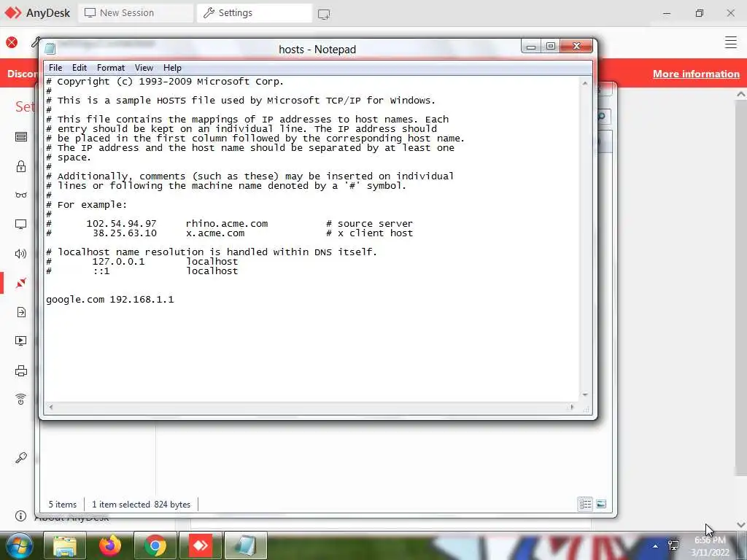
Task: Click the network tray icon
Action: pyautogui.click(x=673, y=545)
